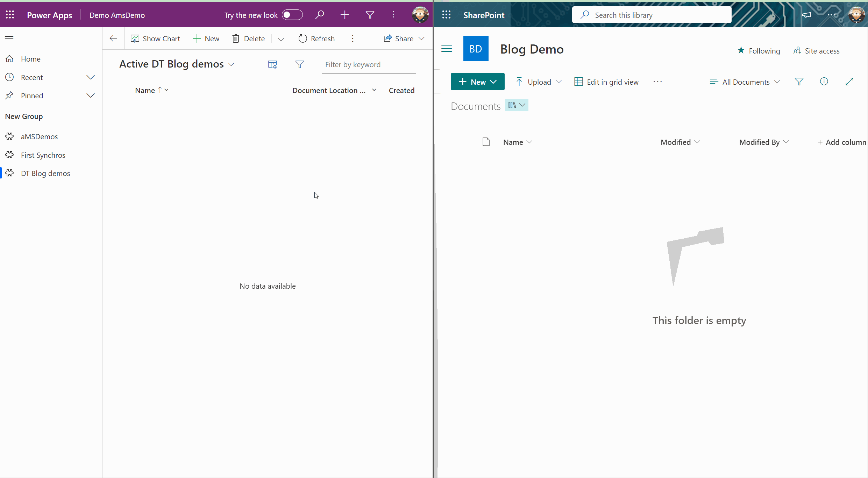This screenshot has height=478, width=868.
Task: Click the Power Apps search magnifier icon
Action: click(320, 15)
